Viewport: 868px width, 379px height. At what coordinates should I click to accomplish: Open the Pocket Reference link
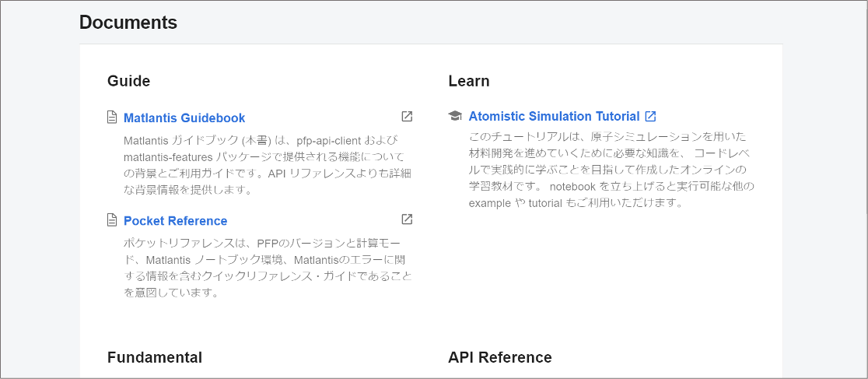(x=175, y=221)
